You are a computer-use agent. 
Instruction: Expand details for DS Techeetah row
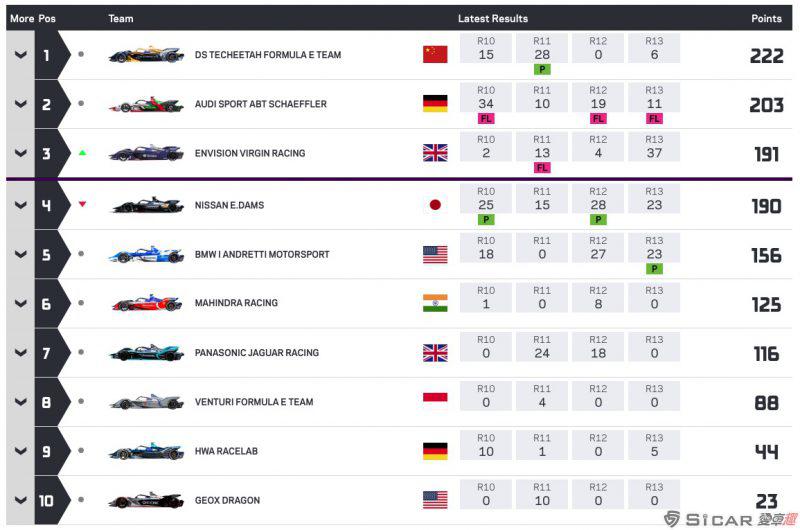point(20,55)
